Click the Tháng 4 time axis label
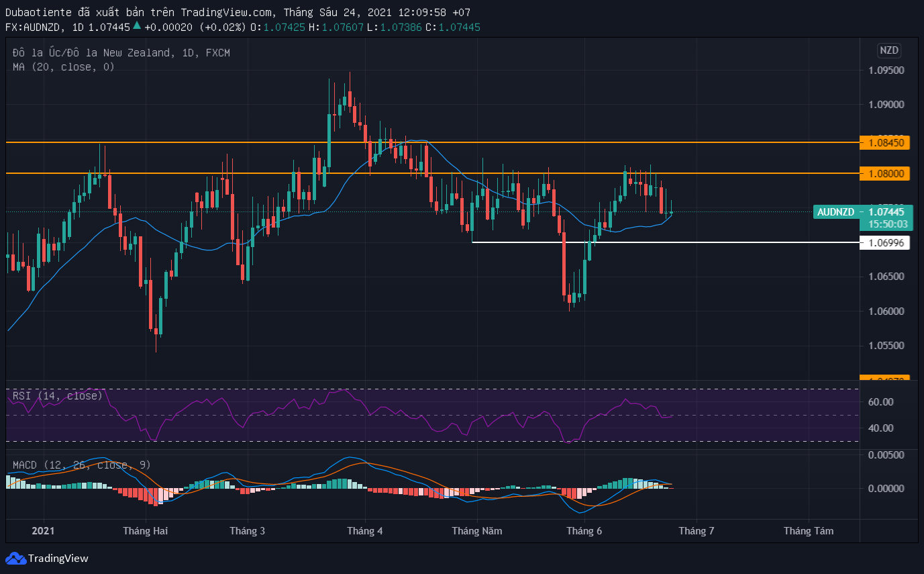This screenshot has width=924, height=574. (365, 530)
